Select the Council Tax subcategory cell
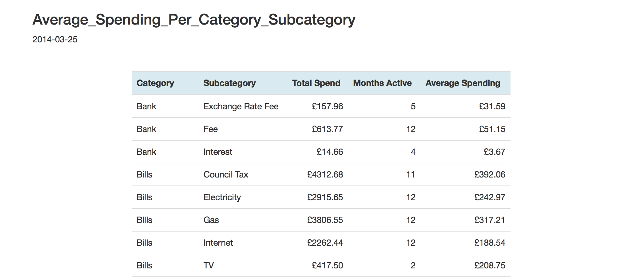 [226, 174]
